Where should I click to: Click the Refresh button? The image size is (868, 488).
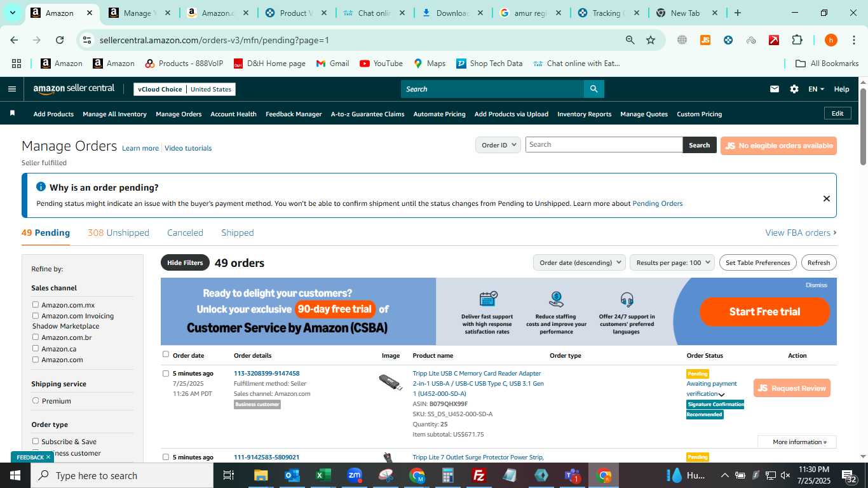818,262
